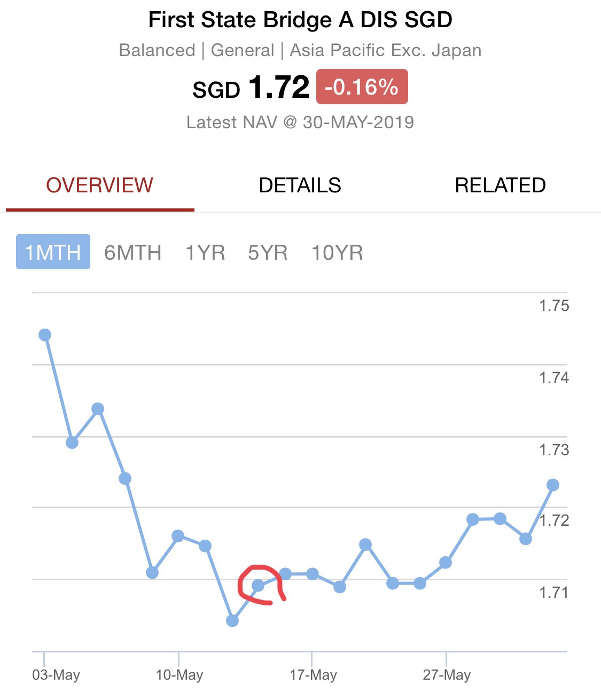Tap the 10-May axis tick label
Image resolution: width=601 pixels, height=700 pixels.
click(x=179, y=675)
